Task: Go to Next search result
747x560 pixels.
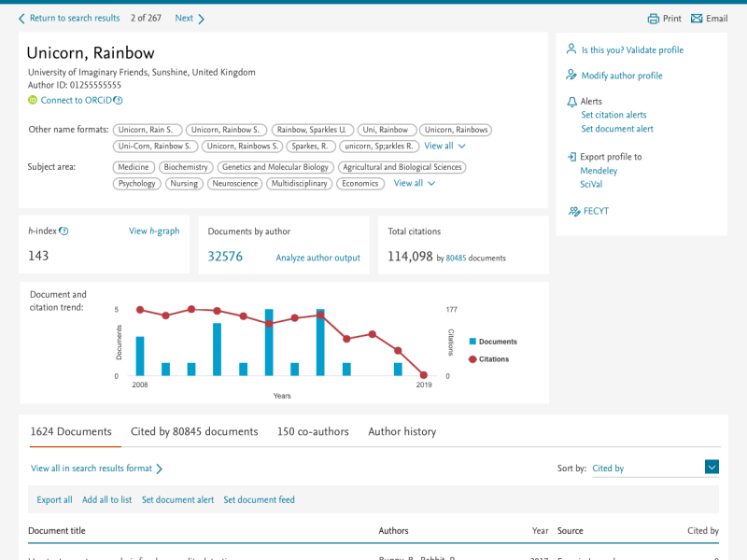Action: click(x=190, y=19)
